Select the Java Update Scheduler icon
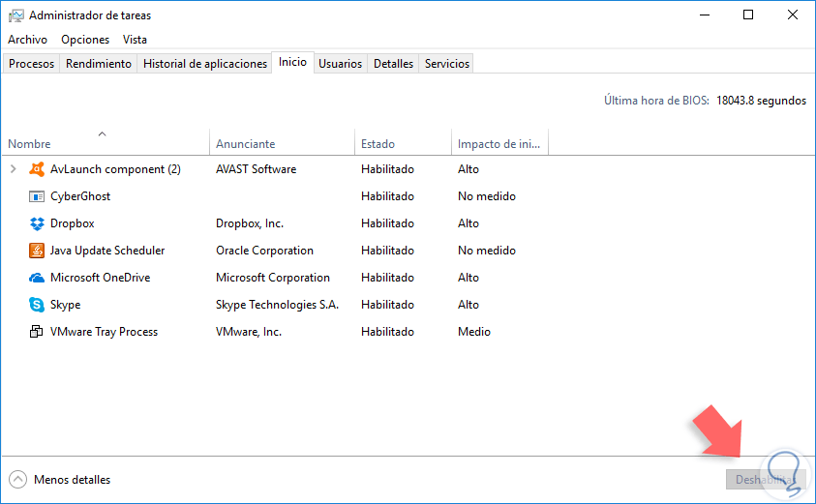The image size is (816, 504). coord(37,251)
